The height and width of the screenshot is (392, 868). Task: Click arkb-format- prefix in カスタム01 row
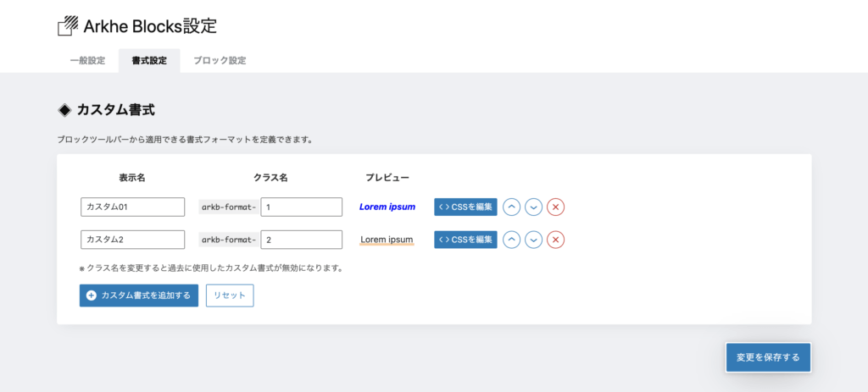229,207
